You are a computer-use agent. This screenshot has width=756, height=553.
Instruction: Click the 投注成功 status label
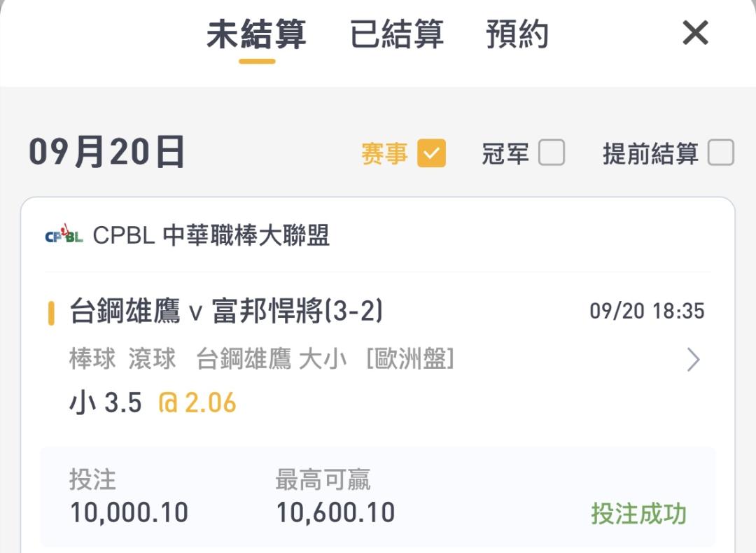(639, 514)
